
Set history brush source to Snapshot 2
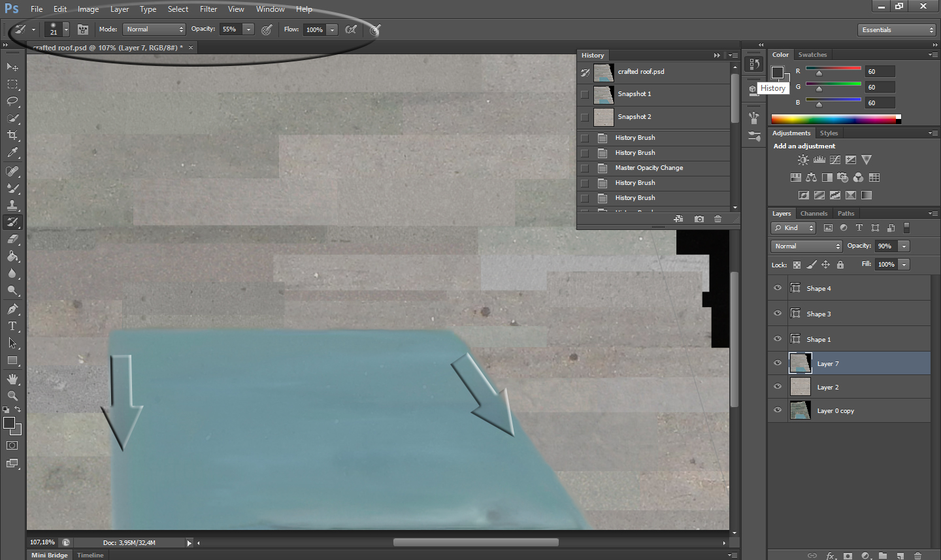tap(585, 117)
